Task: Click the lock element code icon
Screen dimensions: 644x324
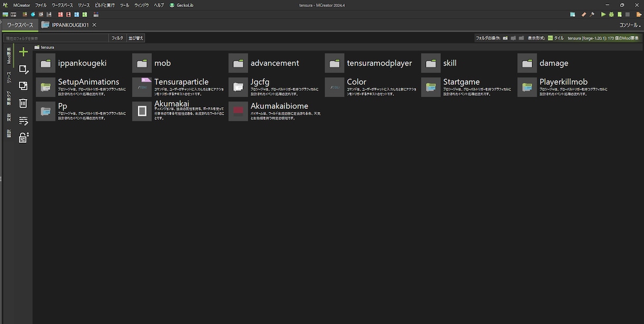Action: 23,138
